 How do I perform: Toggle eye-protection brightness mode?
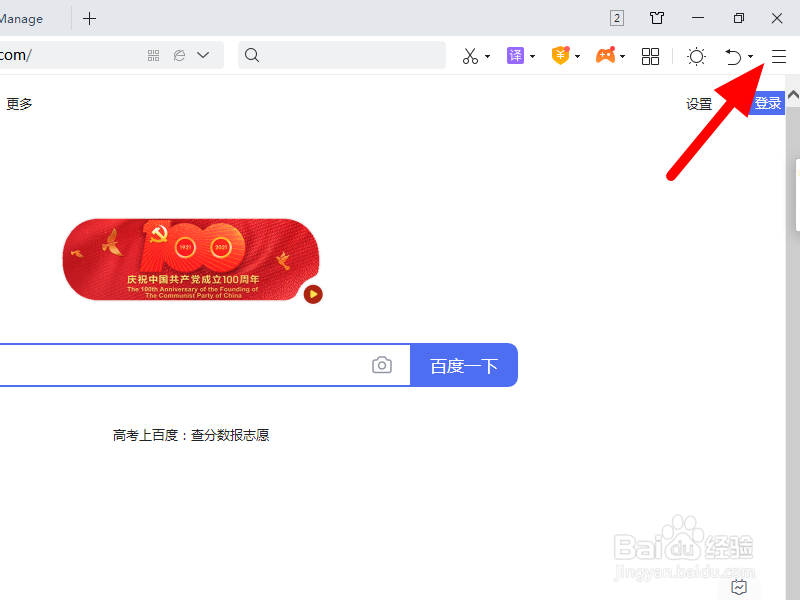point(696,57)
